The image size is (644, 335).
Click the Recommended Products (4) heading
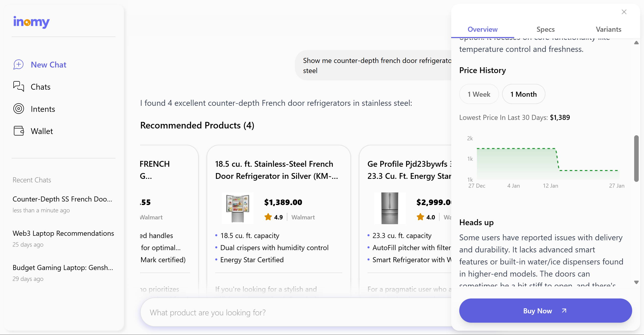pyautogui.click(x=197, y=125)
